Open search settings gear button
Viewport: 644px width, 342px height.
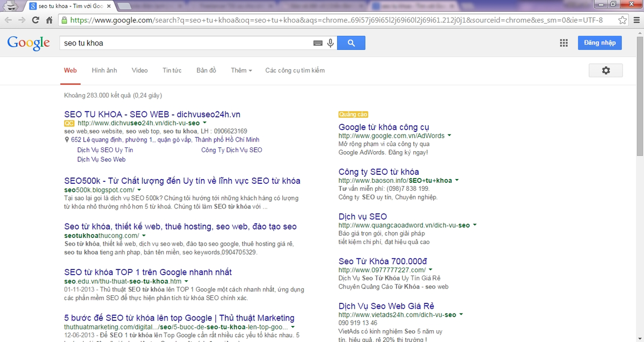606,70
